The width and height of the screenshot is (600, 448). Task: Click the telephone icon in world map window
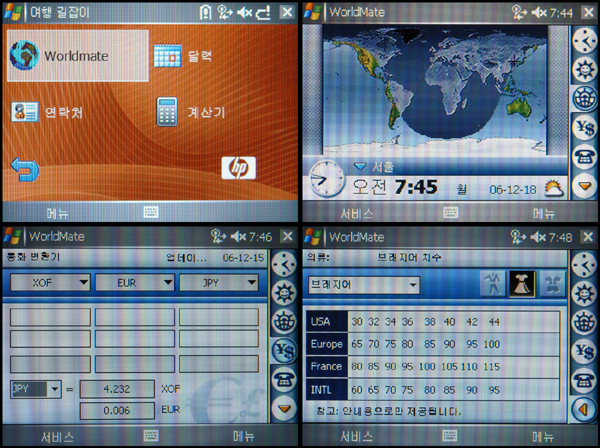(584, 156)
